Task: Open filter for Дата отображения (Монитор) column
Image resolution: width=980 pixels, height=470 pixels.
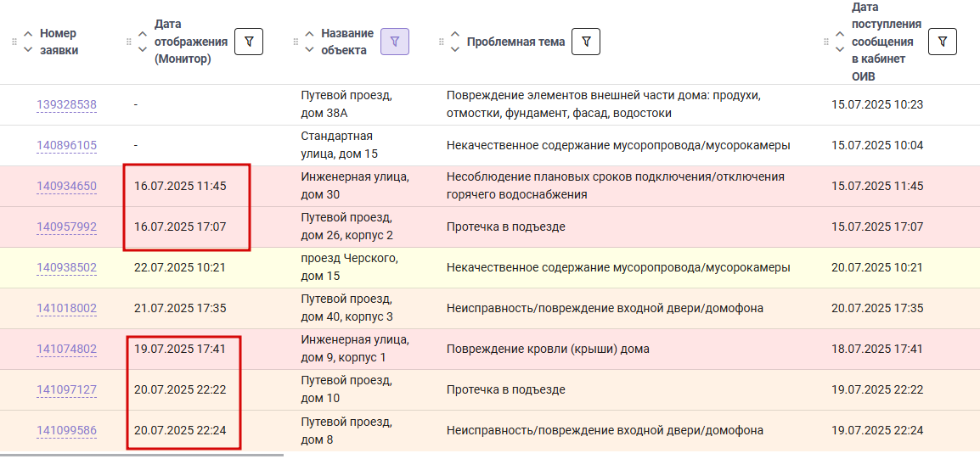Action: point(249,42)
